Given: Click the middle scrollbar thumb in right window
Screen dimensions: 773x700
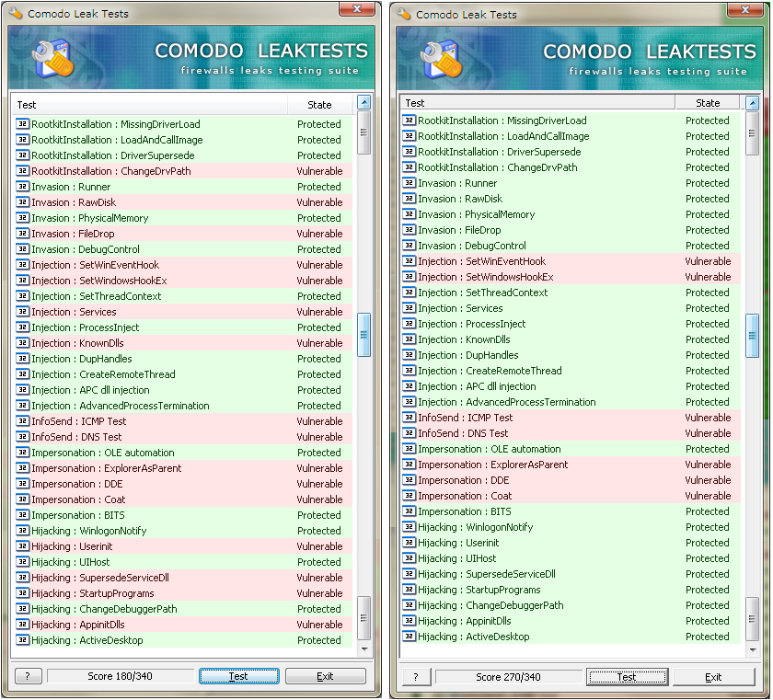Looking at the screenshot, I should pyautogui.click(x=753, y=336).
